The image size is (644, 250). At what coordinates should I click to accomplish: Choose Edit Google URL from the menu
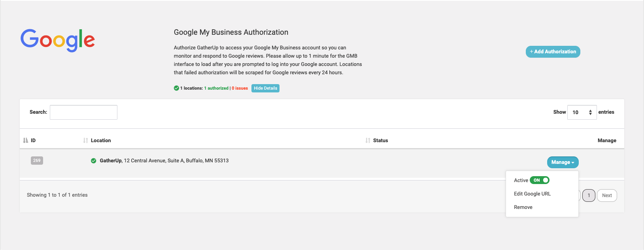point(532,194)
